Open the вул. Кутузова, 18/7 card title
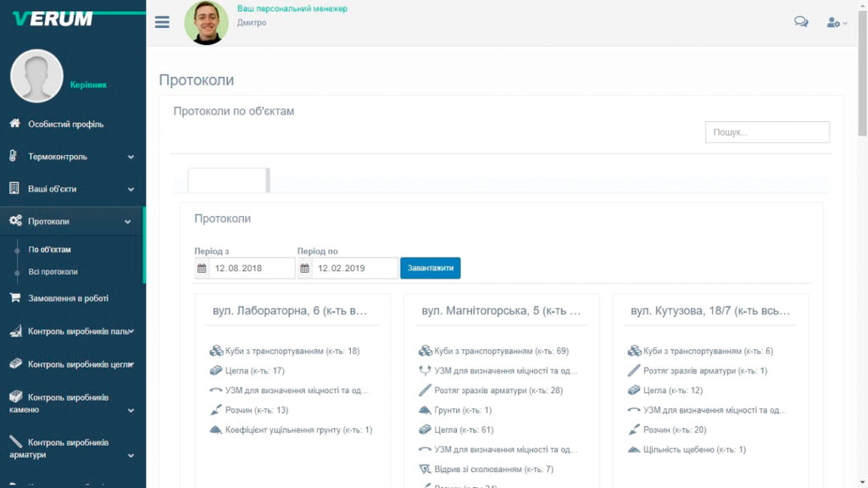The image size is (868, 488). point(710,311)
